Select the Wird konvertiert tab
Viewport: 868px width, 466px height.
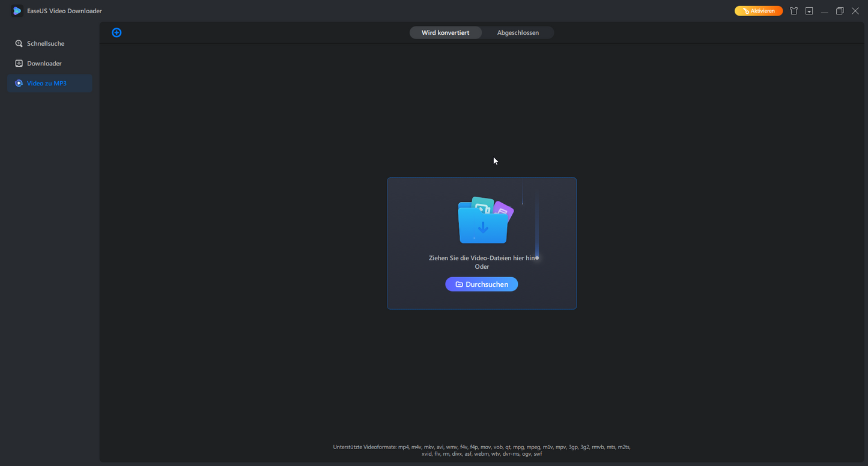pos(445,32)
